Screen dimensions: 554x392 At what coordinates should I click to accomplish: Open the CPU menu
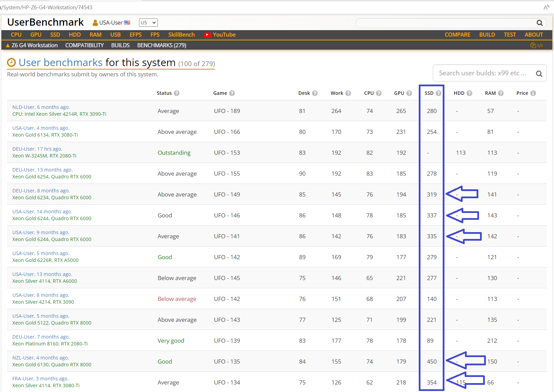pyautogui.click(x=16, y=35)
